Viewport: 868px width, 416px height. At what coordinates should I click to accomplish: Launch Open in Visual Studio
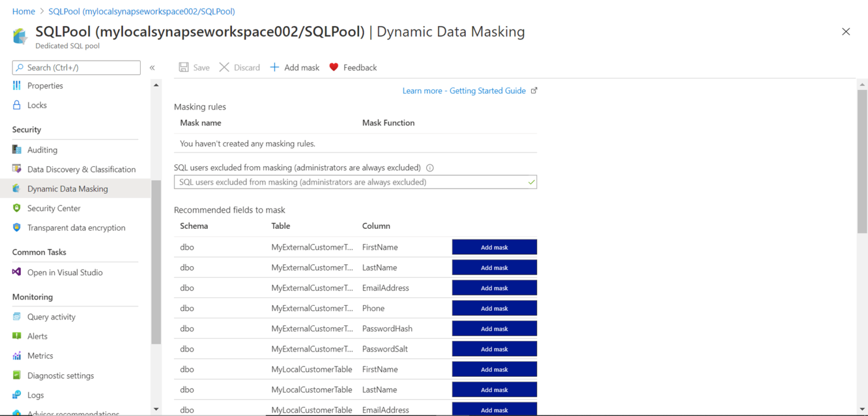point(65,272)
